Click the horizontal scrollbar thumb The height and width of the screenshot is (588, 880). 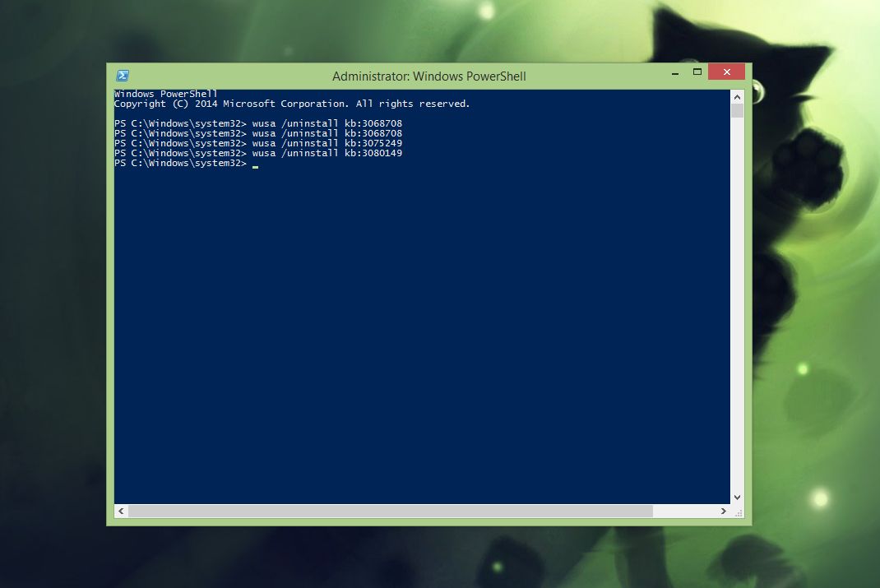point(391,512)
